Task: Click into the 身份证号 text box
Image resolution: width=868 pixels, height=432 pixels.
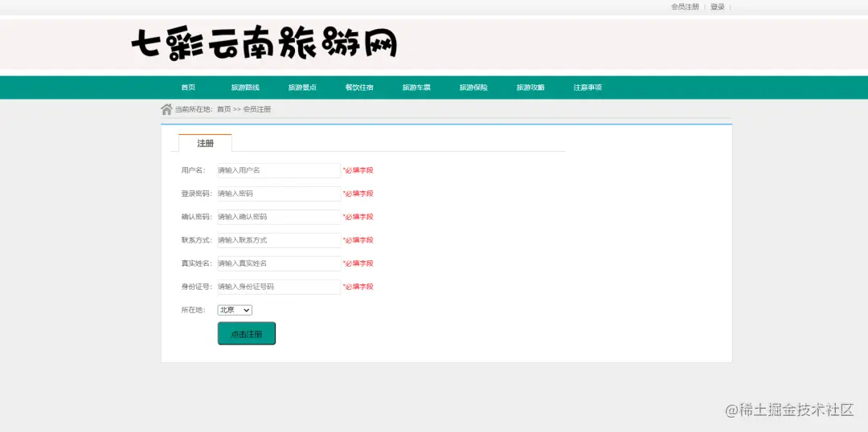Action: (279, 287)
